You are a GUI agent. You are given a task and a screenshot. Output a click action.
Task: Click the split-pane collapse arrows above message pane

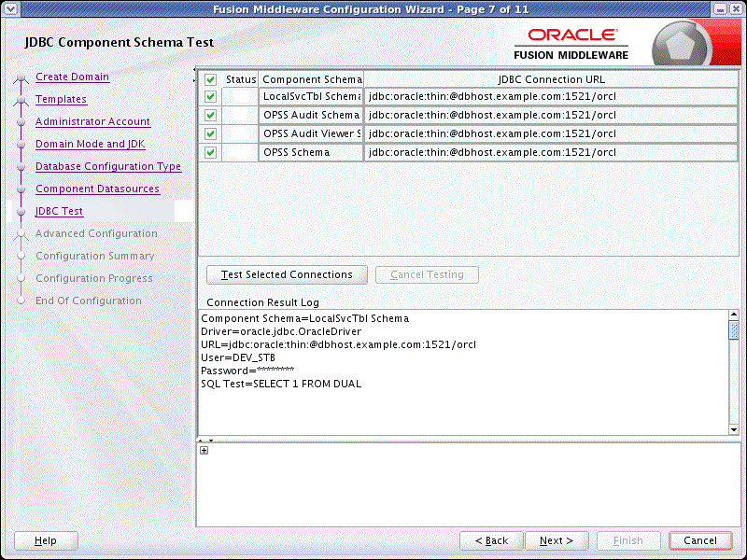point(205,440)
